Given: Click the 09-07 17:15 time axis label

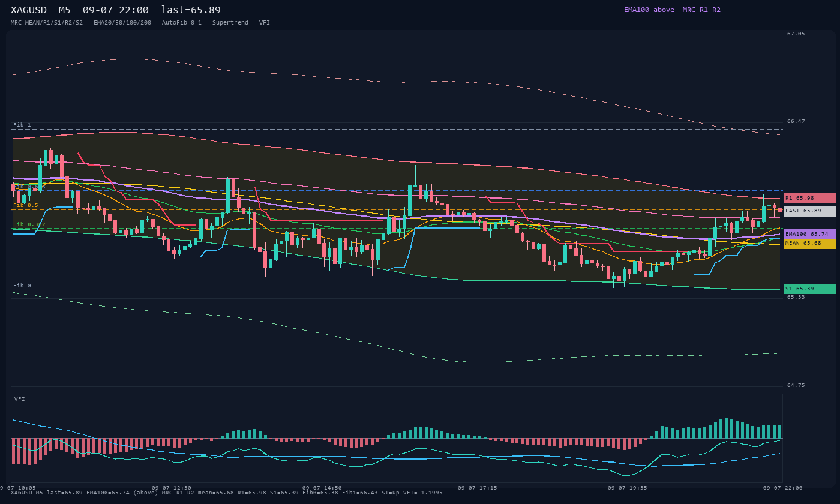Looking at the screenshot, I should [477, 488].
